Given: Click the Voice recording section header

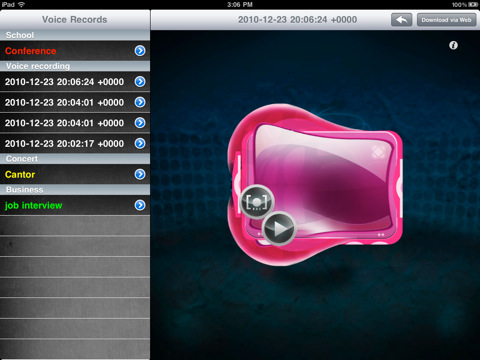Looking at the screenshot, I should tap(75, 66).
